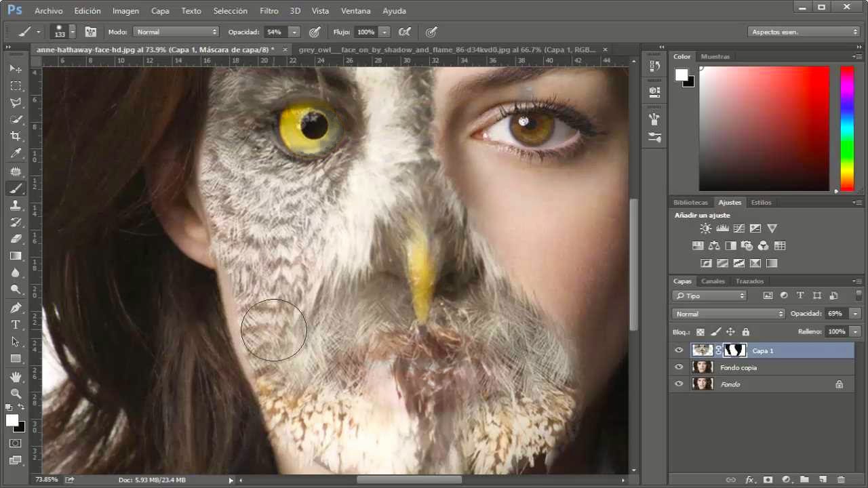Switch to the Muestras tab
This screenshot has height=488, width=868.
(715, 57)
